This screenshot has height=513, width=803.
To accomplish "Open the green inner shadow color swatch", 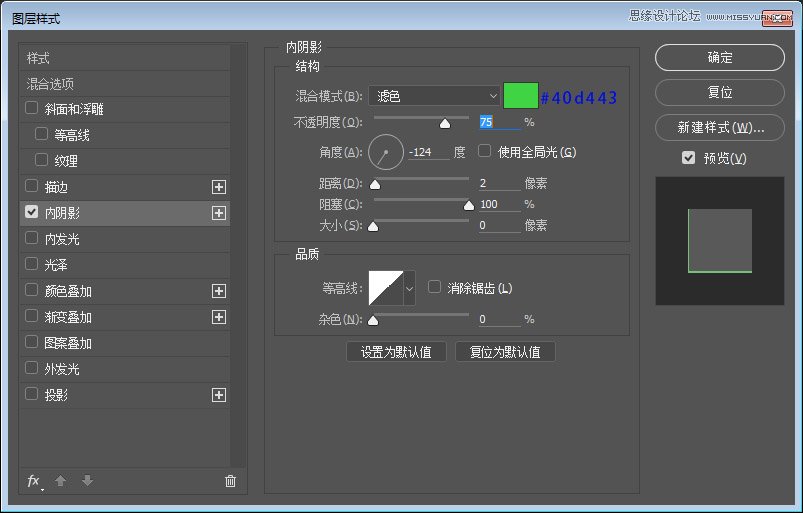I will (521, 96).
